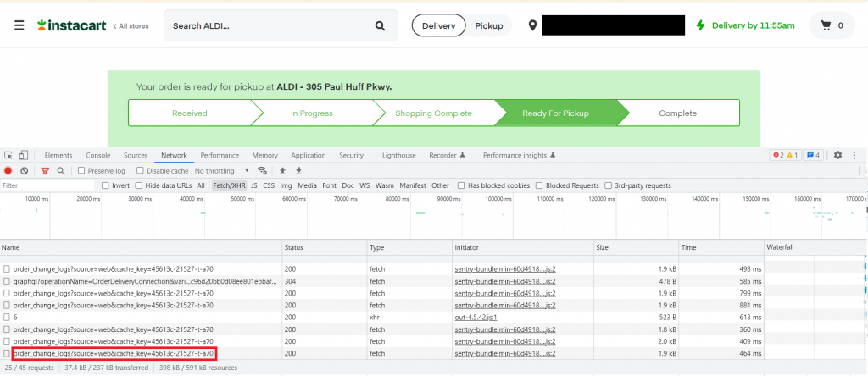Tick checkbox beside graphql?operationName request row
Screen dimensions: 868x376
click(x=7, y=281)
